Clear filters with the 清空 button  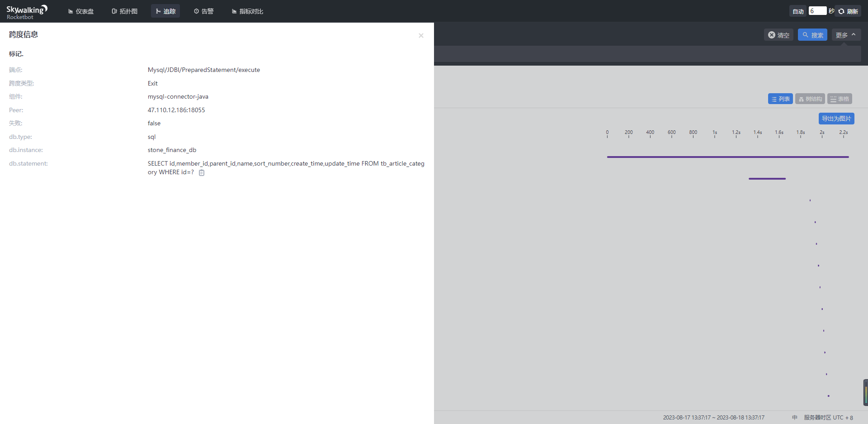click(778, 35)
